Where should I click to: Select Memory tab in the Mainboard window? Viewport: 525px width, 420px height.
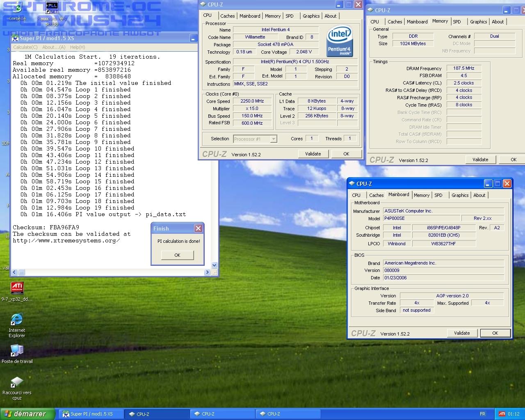(422, 195)
